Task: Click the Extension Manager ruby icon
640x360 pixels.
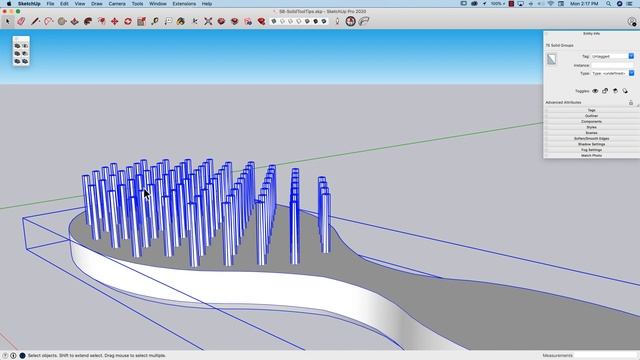Action: pos(261,21)
